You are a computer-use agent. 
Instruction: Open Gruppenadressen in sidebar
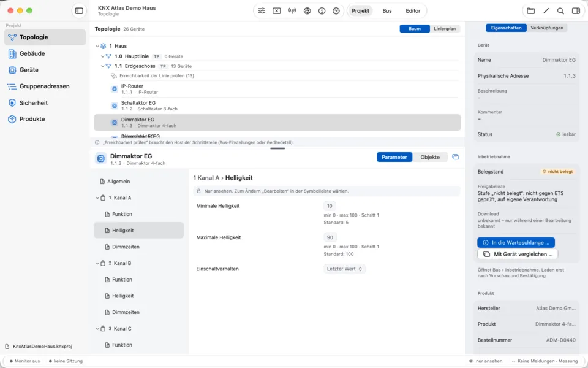click(x=45, y=86)
